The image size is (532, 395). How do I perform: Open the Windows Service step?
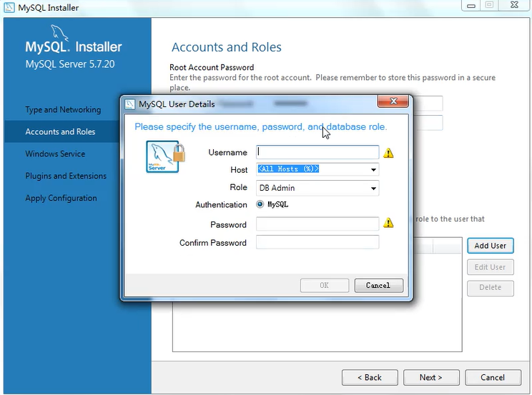click(55, 154)
